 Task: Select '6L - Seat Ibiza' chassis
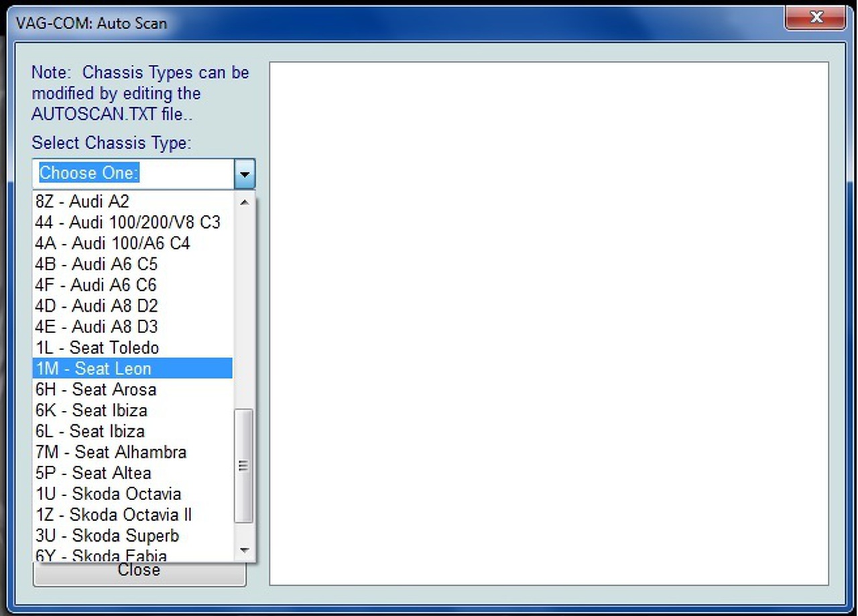coord(133,430)
